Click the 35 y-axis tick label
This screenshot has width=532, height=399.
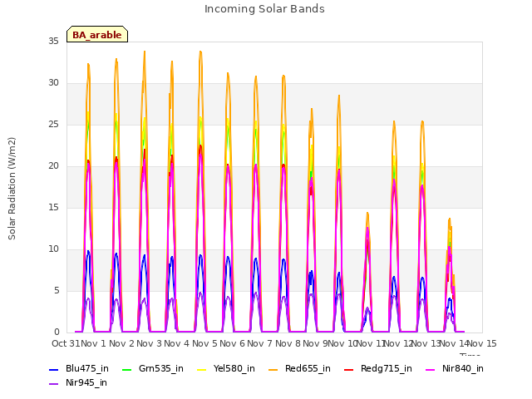tap(53, 41)
